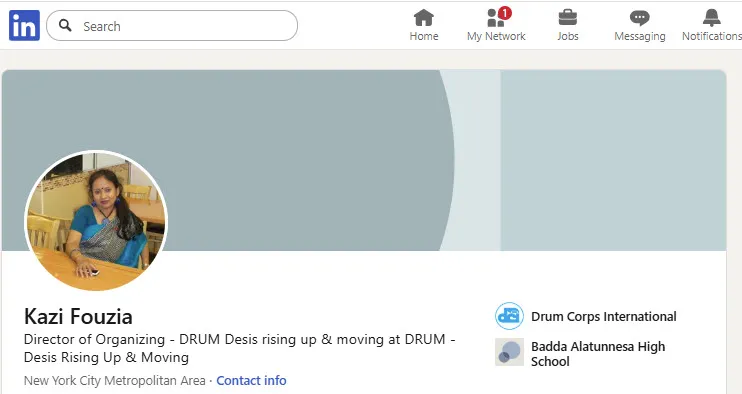Select the My Network label
The width and height of the screenshot is (742, 394).
(496, 36)
